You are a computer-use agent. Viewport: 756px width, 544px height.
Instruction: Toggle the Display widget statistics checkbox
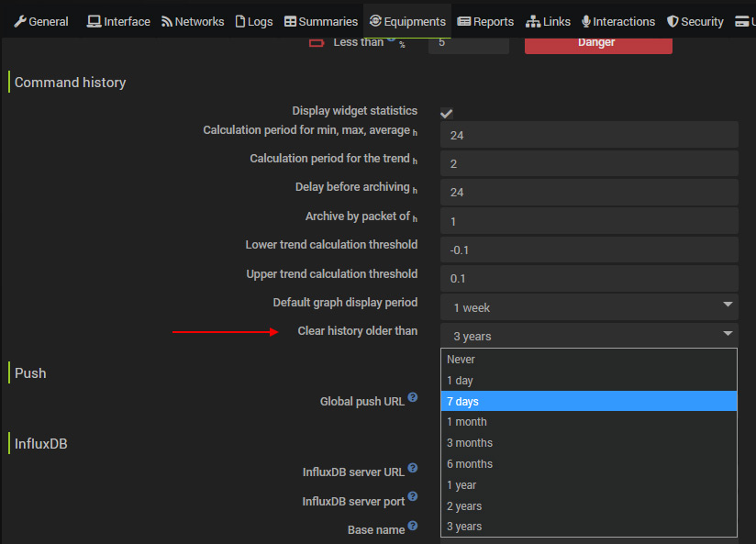point(447,113)
